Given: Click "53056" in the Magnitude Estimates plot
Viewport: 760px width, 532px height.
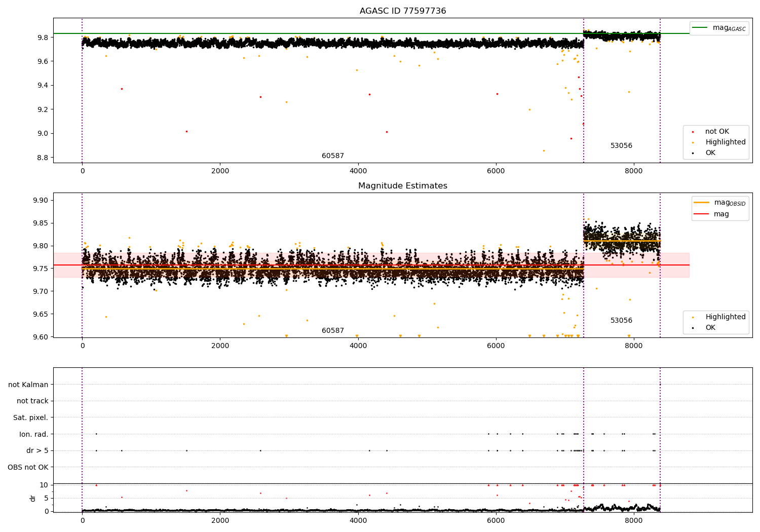Looking at the screenshot, I should (x=621, y=321).
